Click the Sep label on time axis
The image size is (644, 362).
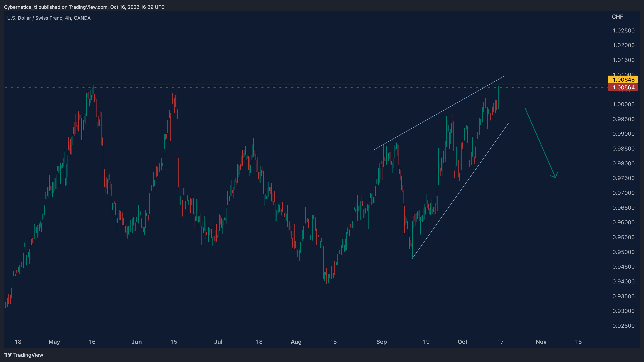pyautogui.click(x=381, y=342)
